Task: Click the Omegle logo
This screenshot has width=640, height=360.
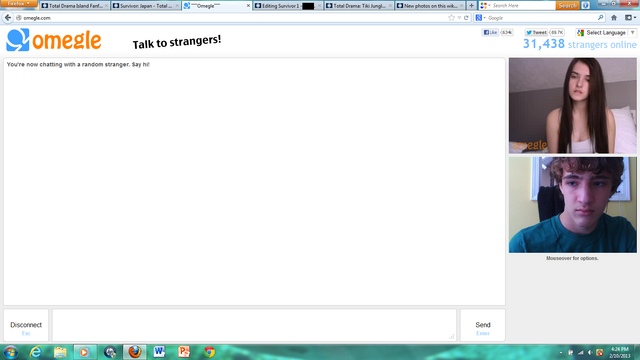Action: [53, 40]
